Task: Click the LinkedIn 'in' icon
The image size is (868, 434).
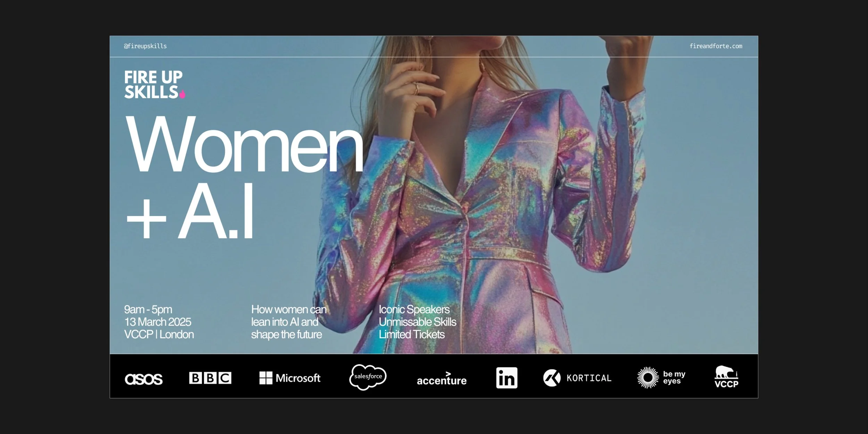Action: click(507, 378)
